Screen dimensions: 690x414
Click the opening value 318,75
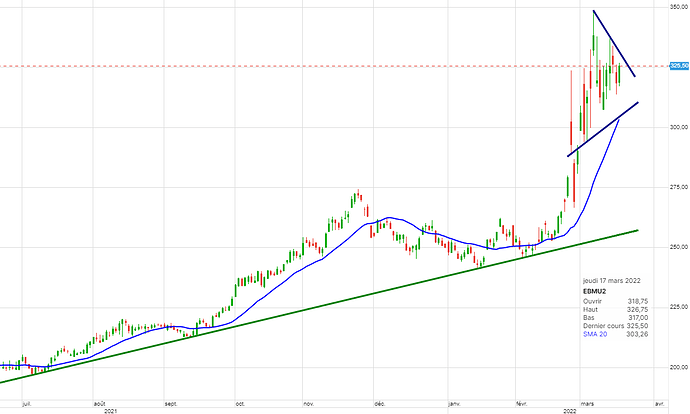[638, 301]
